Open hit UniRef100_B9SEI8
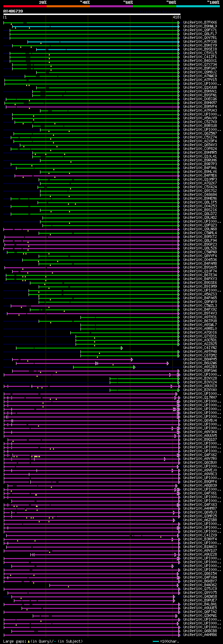 pos(200,49)
